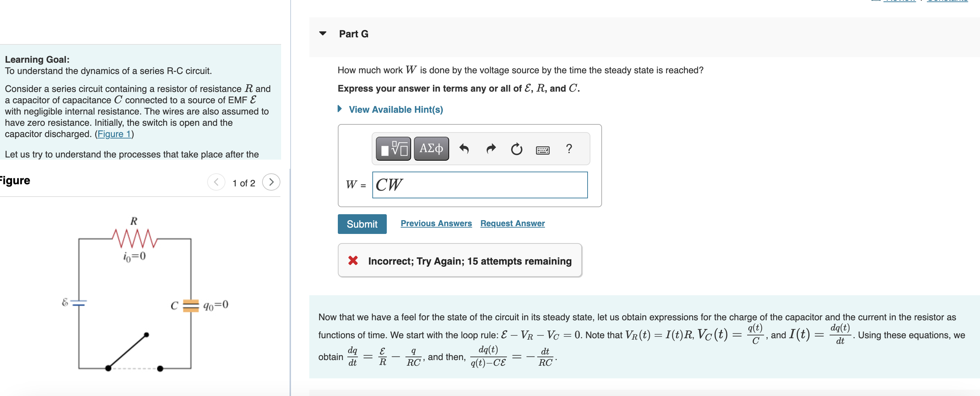Viewport: 980px width, 396px height.
Task: Advance to the next figure with right chevron
Action: click(271, 182)
